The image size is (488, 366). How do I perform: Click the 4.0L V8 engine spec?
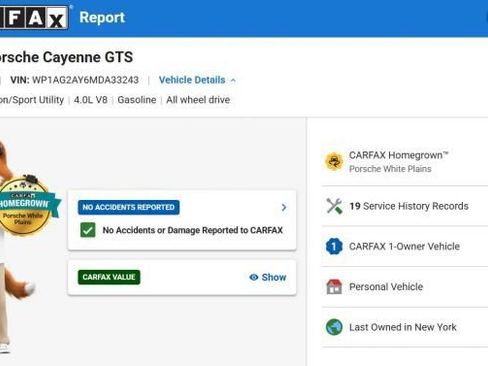point(91,100)
